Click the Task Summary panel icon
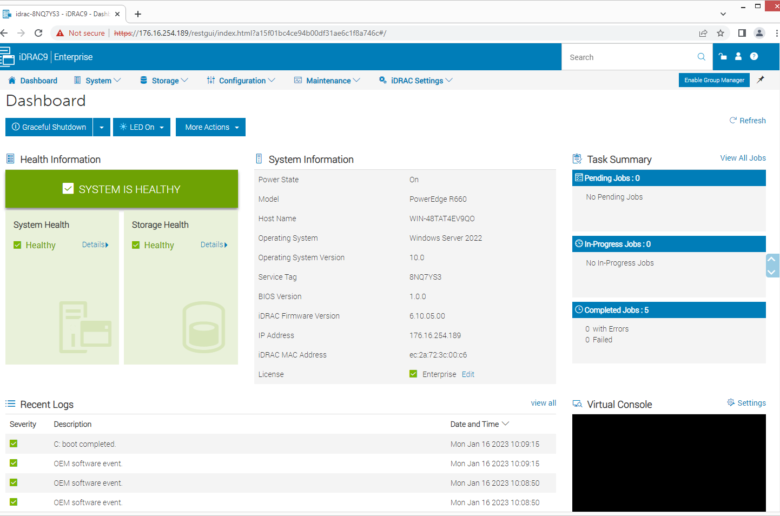The image size is (780, 516). coord(577,159)
